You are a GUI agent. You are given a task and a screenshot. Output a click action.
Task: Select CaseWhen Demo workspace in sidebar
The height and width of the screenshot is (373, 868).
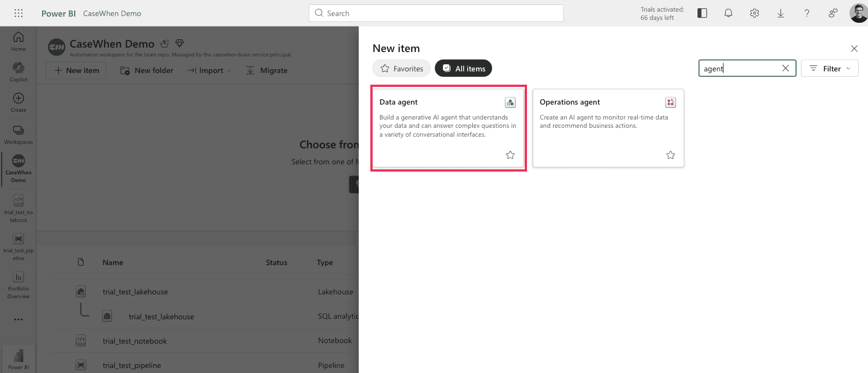coord(18,168)
